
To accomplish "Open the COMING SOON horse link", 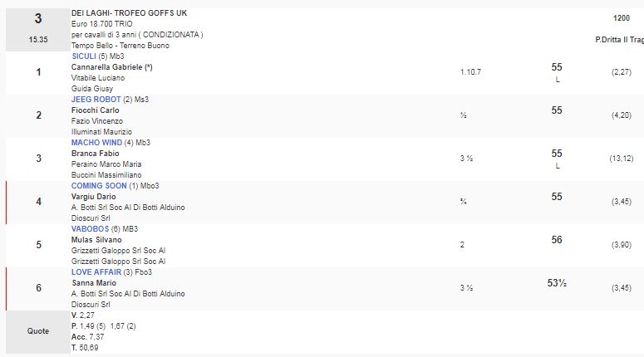I will pyautogui.click(x=97, y=186).
